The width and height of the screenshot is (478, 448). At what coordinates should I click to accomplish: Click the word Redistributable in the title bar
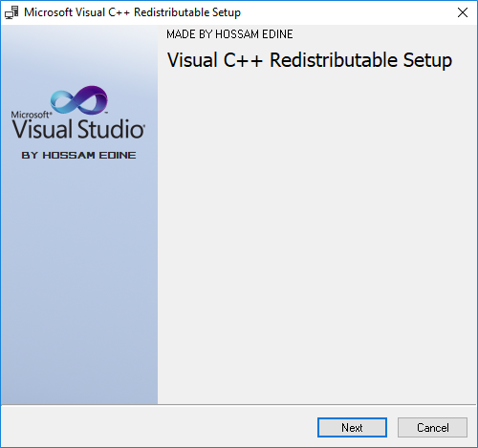pos(171,12)
